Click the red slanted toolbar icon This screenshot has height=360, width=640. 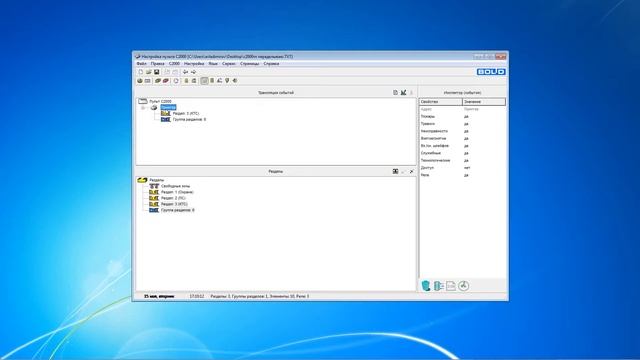click(165, 81)
